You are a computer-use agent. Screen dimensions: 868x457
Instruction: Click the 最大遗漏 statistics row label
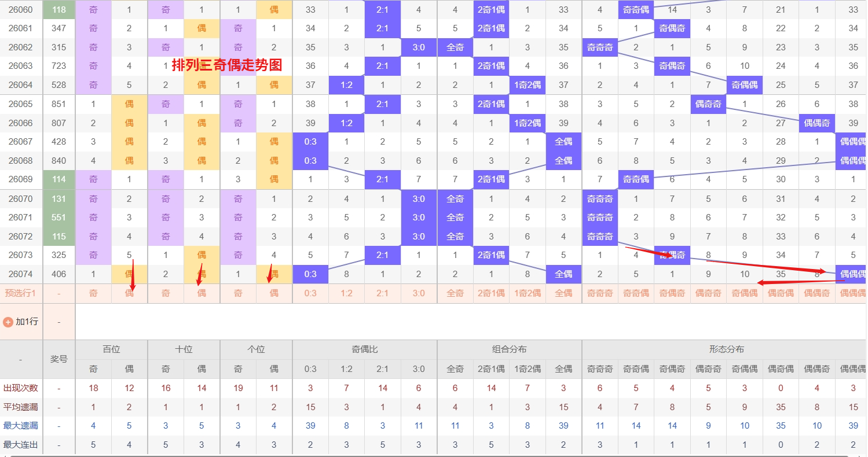point(21,426)
